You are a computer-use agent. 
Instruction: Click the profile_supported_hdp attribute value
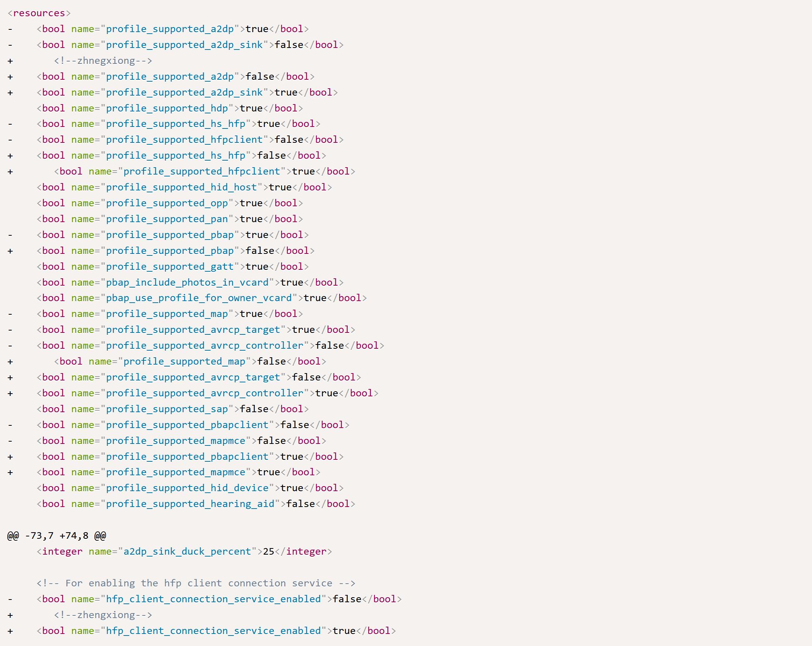(x=167, y=108)
